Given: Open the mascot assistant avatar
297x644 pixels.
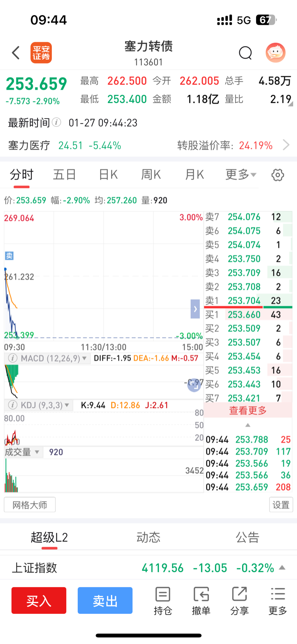Looking at the screenshot, I should [275, 53].
